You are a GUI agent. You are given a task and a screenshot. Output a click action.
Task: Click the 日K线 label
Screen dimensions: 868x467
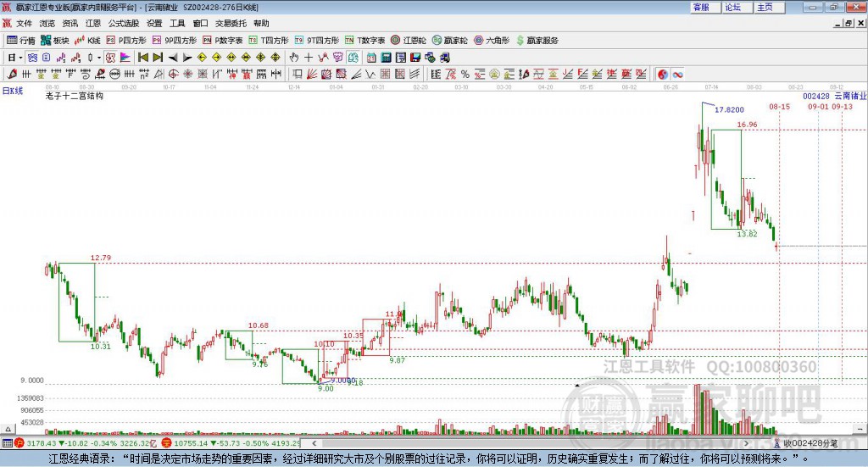(x=13, y=91)
